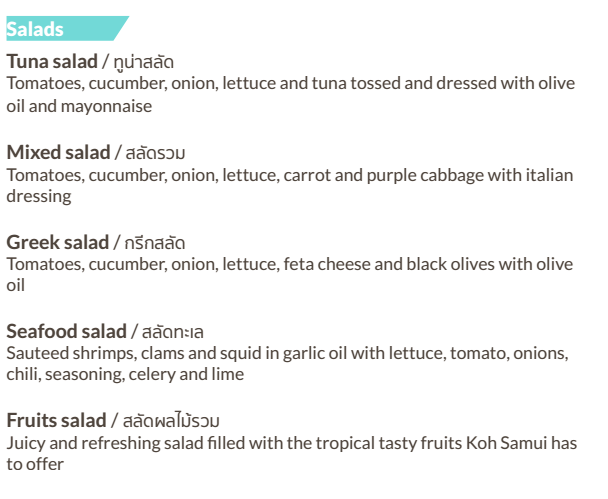Image resolution: width=608 pixels, height=499 pixels.
Task: Click the Mixed salad italian dressing description
Action: tap(290, 185)
